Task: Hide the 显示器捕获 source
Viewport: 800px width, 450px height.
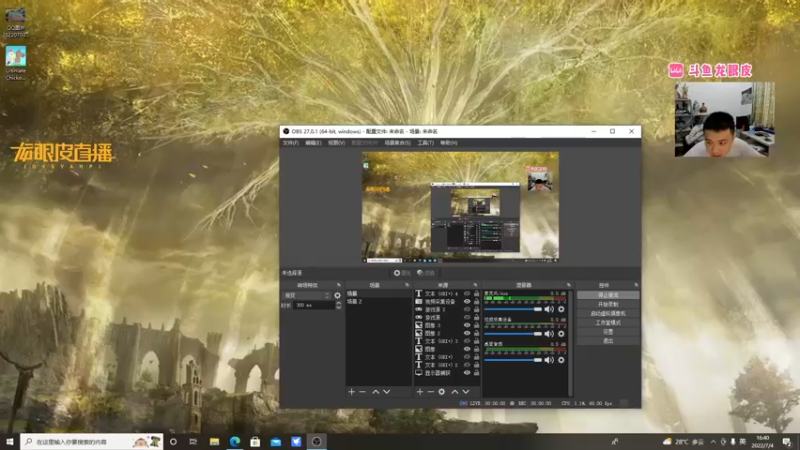Action: pyautogui.click(x=467, y=373)
